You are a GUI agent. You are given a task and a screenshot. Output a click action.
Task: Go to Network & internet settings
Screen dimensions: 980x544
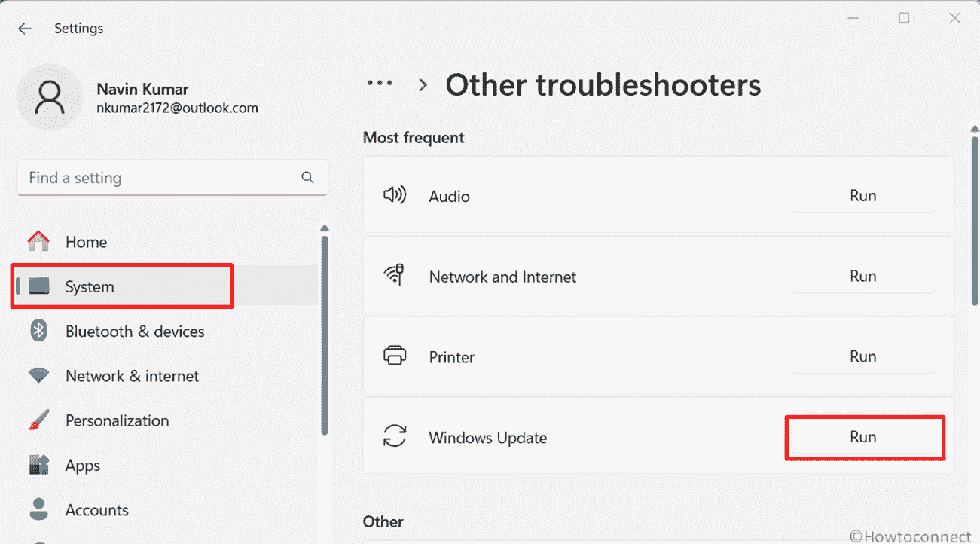pos(167,375)
